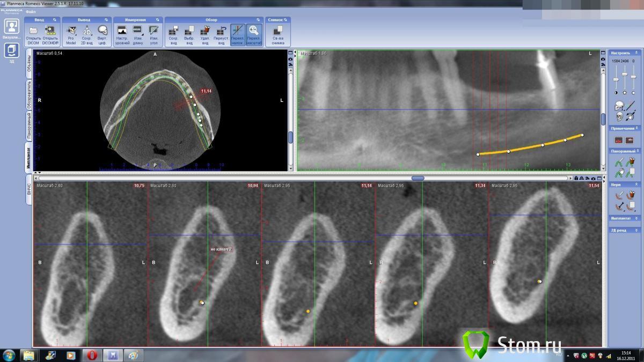The image size is (644, 362).
Task: Expand the 2Д ренд panel
Action: 636,230
